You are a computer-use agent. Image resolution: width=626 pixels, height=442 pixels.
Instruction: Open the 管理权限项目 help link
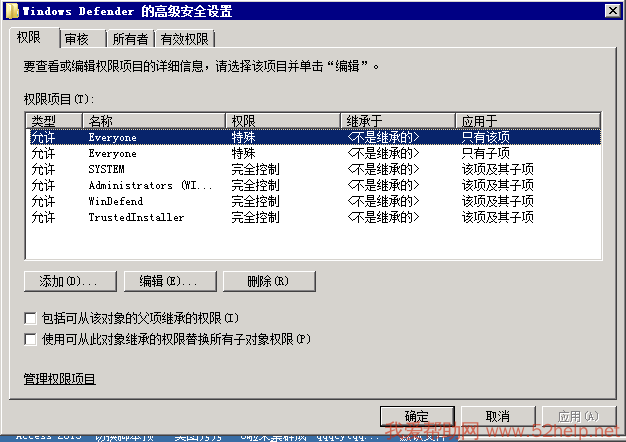click(59, 379)
